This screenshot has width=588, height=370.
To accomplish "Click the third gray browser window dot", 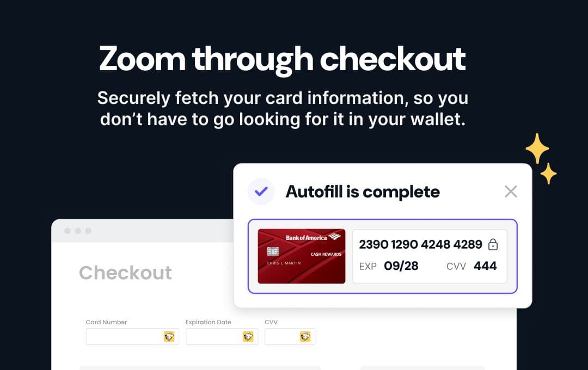I will (89, 231).
